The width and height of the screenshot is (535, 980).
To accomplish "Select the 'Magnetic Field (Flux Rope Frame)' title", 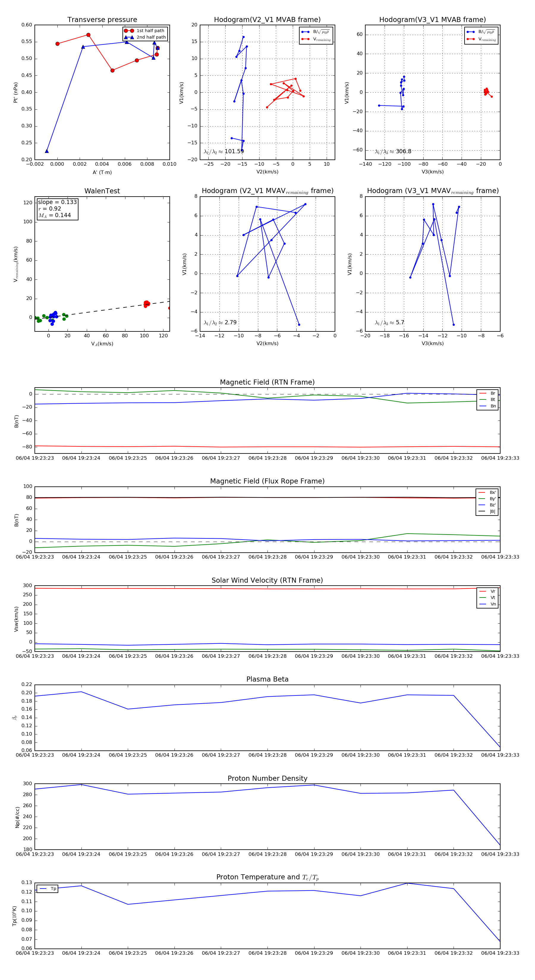I will click(267, 481).
